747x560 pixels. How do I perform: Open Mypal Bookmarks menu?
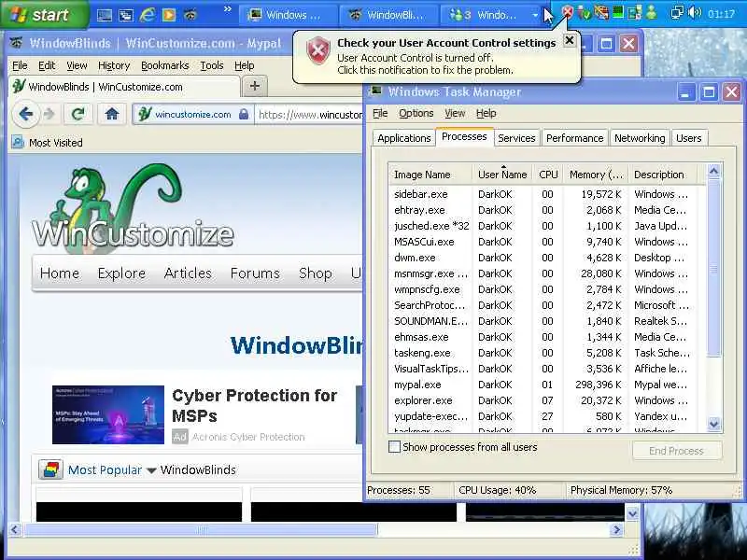click(x=165, y=65)
